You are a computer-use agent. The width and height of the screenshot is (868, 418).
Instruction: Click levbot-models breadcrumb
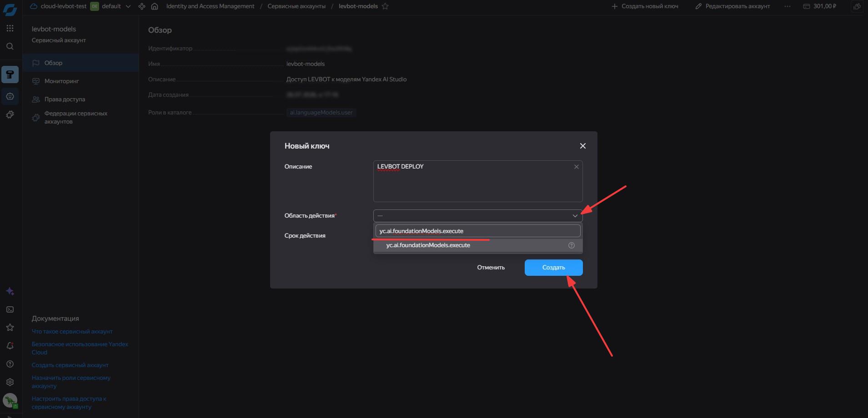[358, 6]
